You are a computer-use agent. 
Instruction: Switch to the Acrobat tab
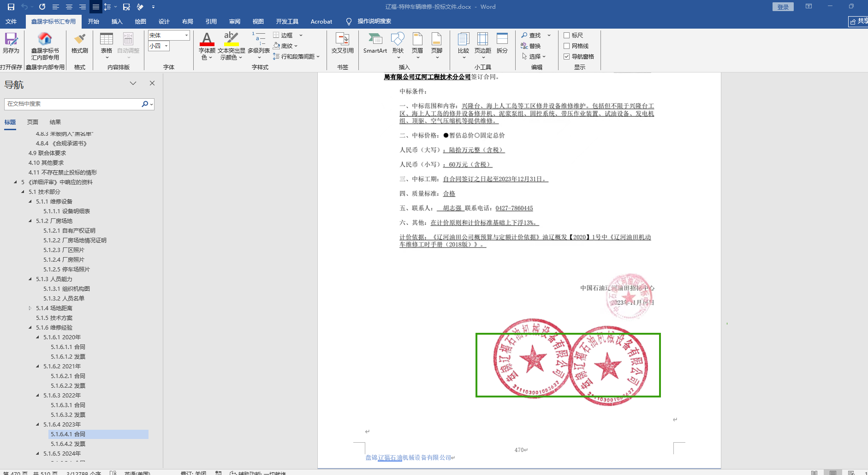pos(321,21)
